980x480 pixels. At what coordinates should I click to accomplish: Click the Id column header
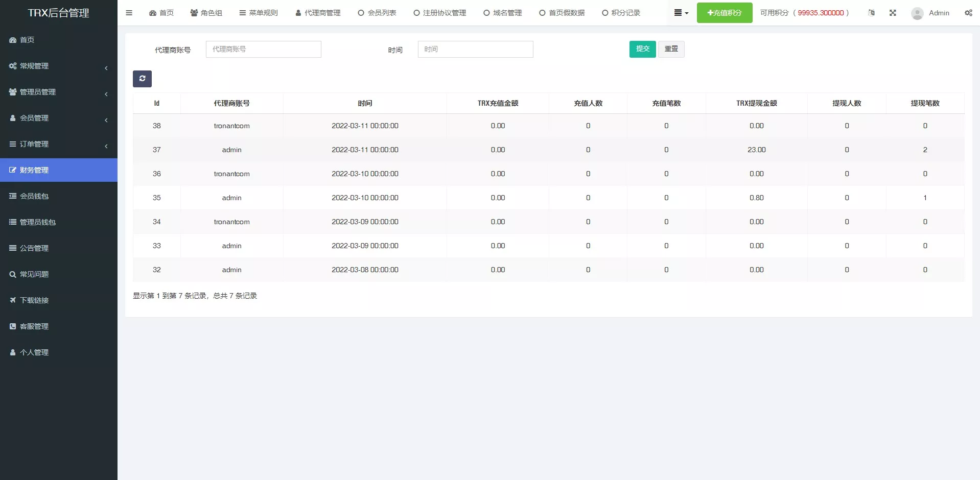click(157, 103)
